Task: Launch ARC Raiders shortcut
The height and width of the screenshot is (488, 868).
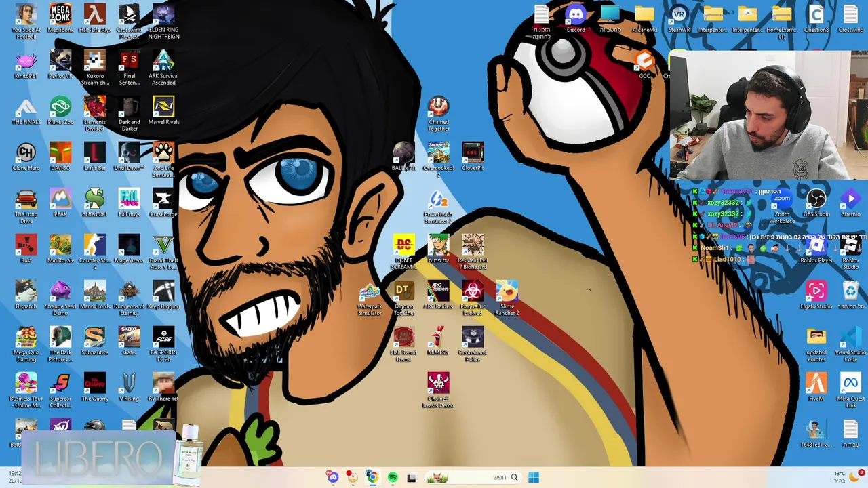Action: pos(438,296)
